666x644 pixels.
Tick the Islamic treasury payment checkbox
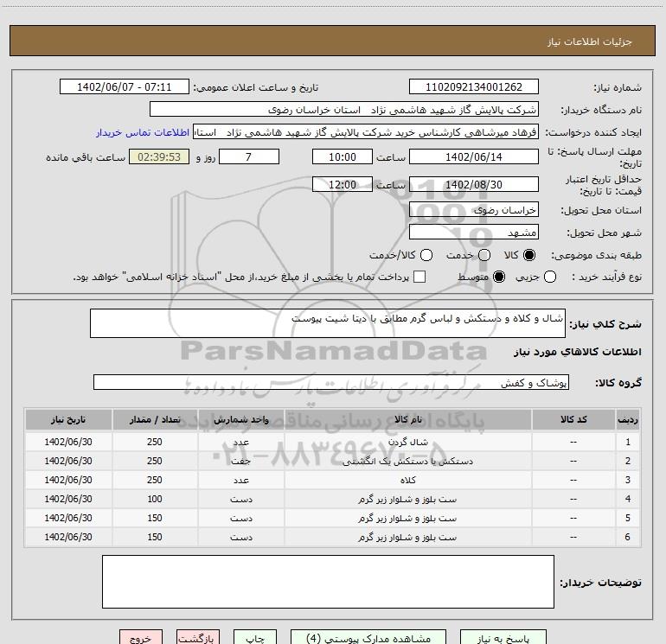[x=419, y=277]
